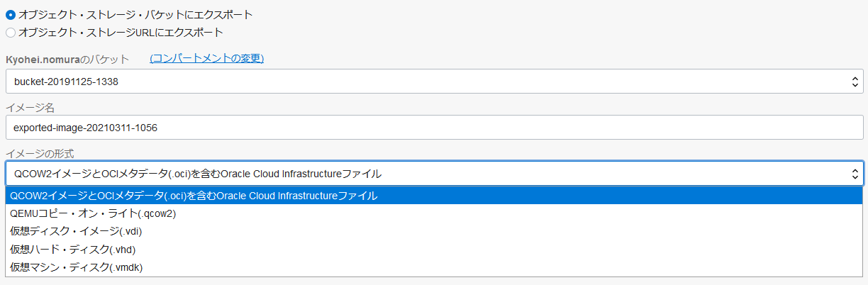Click the Kyohei.nomuraのバケット label
The height and width of the screenshot is (285, 868).
[67, 59]
